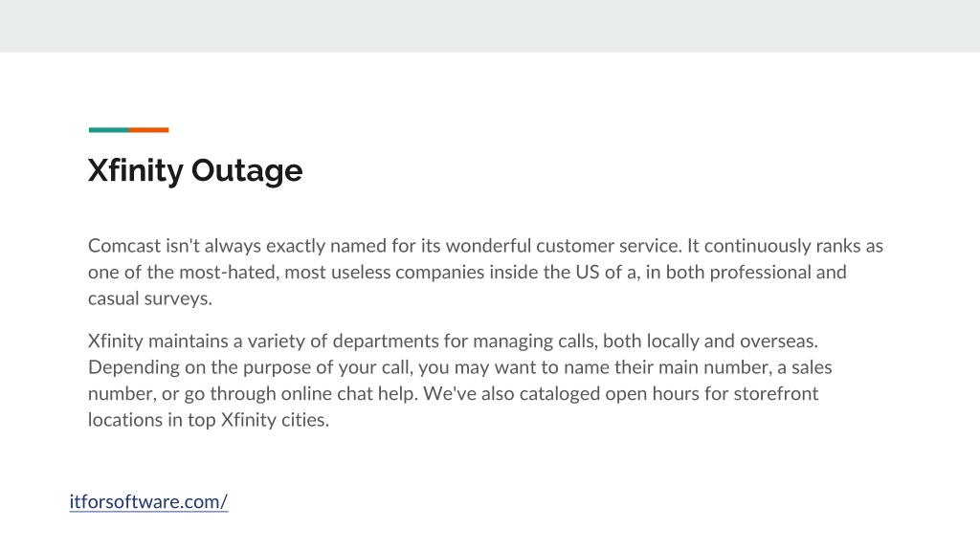Image resolution: width=980 pixels, height=551 pixels.
Task: Click the phrase wonderful customer service
Action: tap(563, 246)
